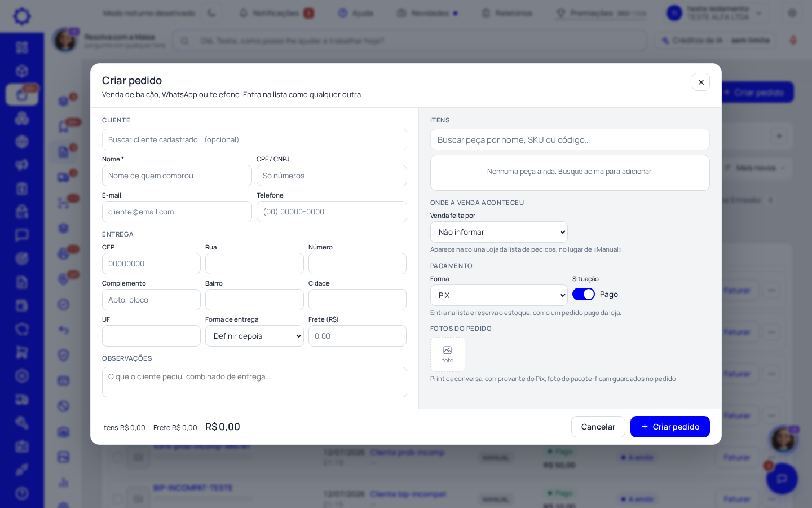Add a photo to the order
This screenshot has height=508, width=812.
pos(448,354)
